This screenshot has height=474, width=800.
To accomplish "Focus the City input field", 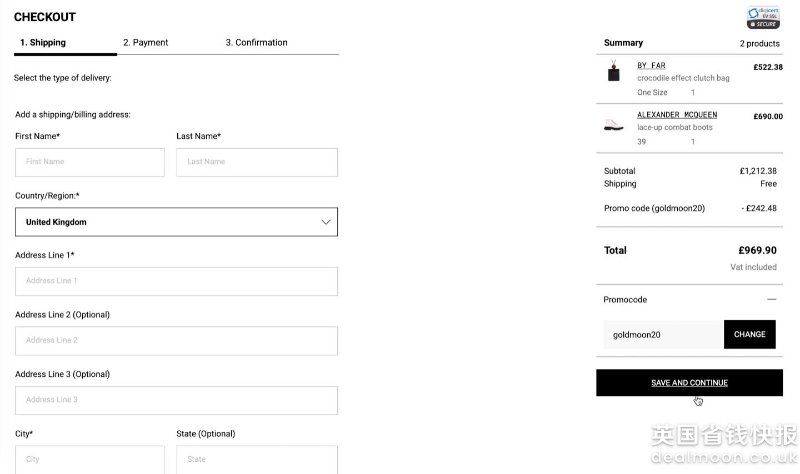I will 90,459.
